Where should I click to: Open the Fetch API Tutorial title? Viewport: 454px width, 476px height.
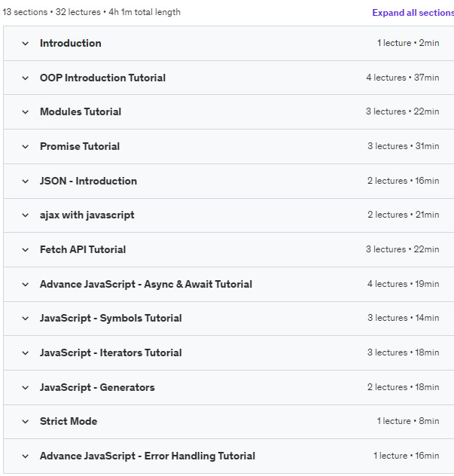83,249
